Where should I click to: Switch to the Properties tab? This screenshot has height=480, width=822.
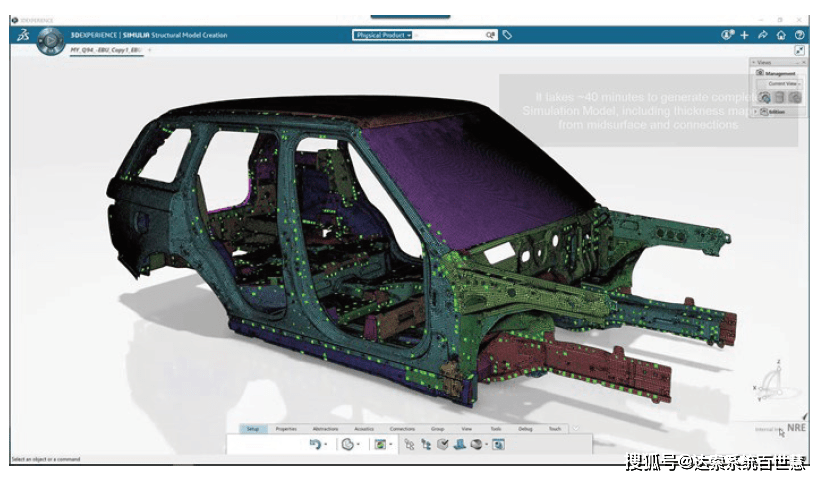coord(286,429)
